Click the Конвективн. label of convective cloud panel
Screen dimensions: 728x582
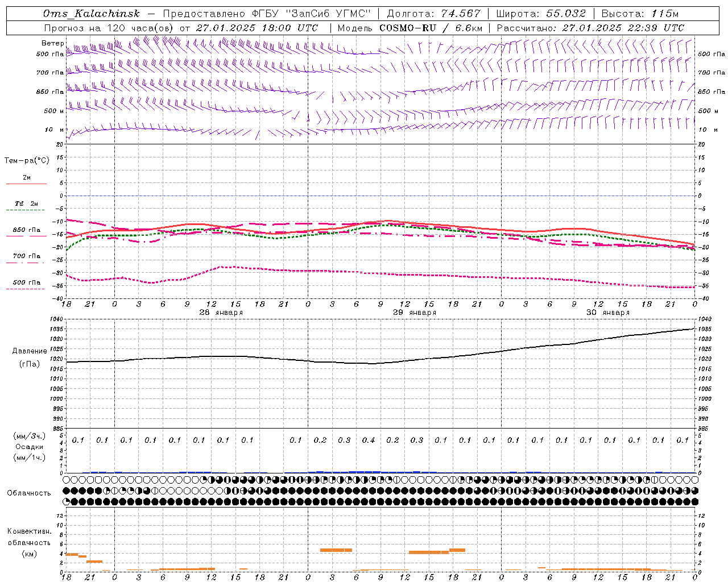click(30, 531)
